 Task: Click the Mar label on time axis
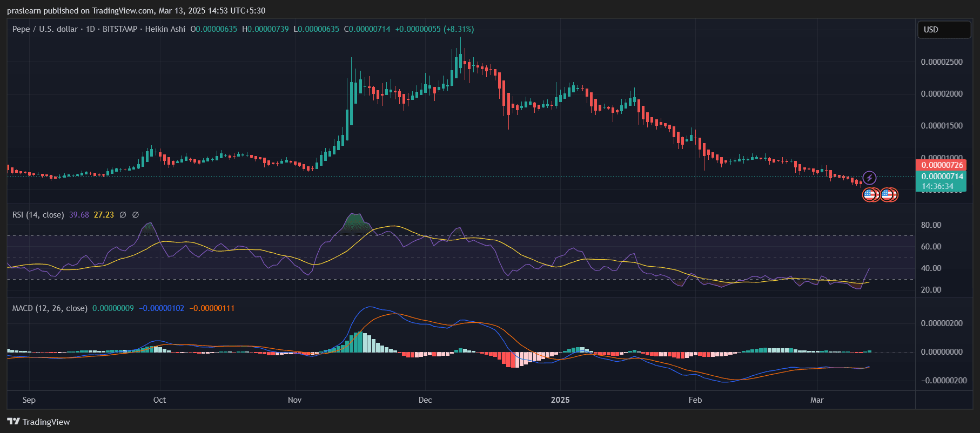point(817,400)
